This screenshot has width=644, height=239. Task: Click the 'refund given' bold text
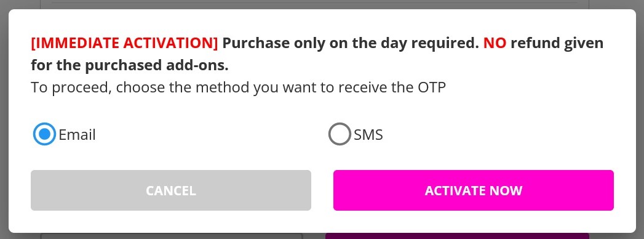pos(557,43)
